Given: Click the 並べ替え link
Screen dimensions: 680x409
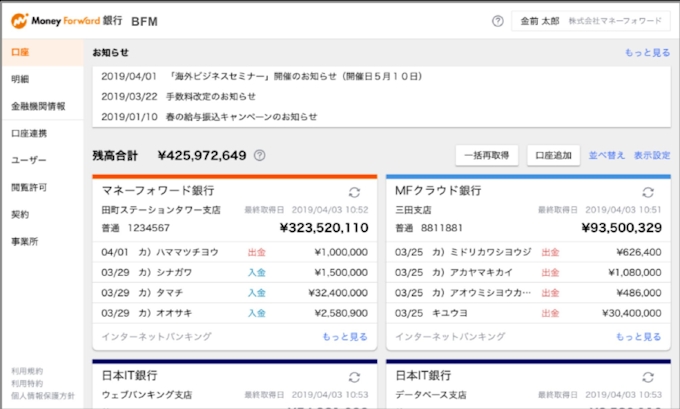Looking at the screenshot, I should click(x=607, y=156).
